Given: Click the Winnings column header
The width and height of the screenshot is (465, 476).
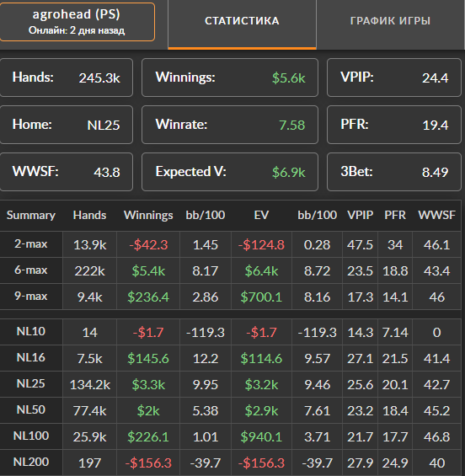Looking at the screenshot, I should (x=148, y=215).
